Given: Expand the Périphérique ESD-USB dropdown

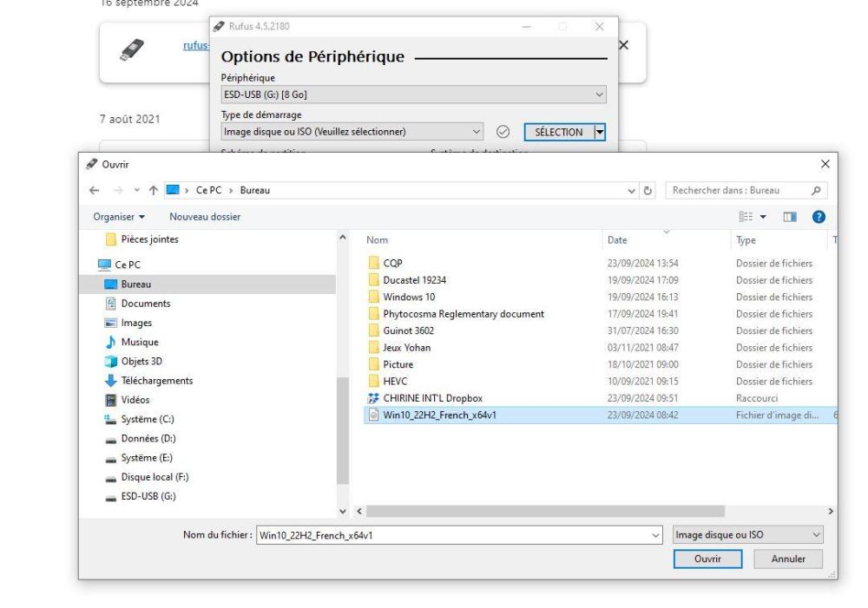Looking at the screenshot, I should [598, 94].
